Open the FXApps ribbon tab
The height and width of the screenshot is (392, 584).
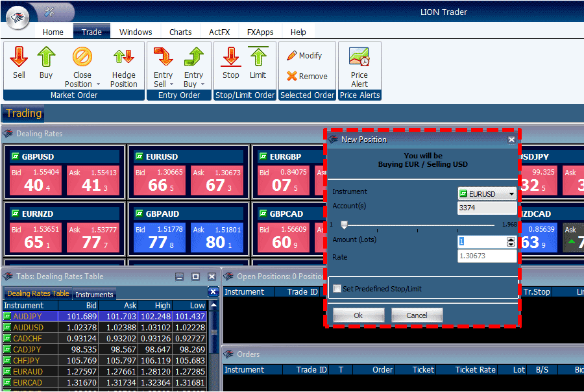[260, 32]
